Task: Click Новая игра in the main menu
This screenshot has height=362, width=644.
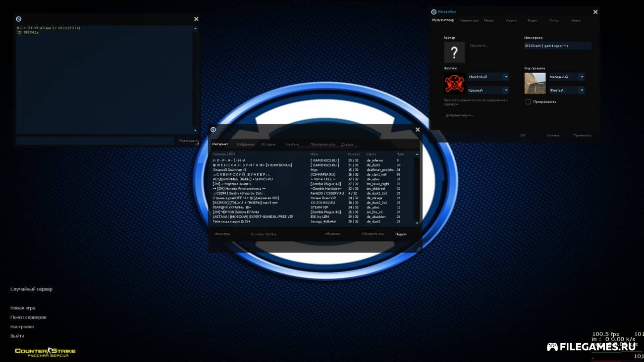Action: pyautogui.click(x=23, y=308)
